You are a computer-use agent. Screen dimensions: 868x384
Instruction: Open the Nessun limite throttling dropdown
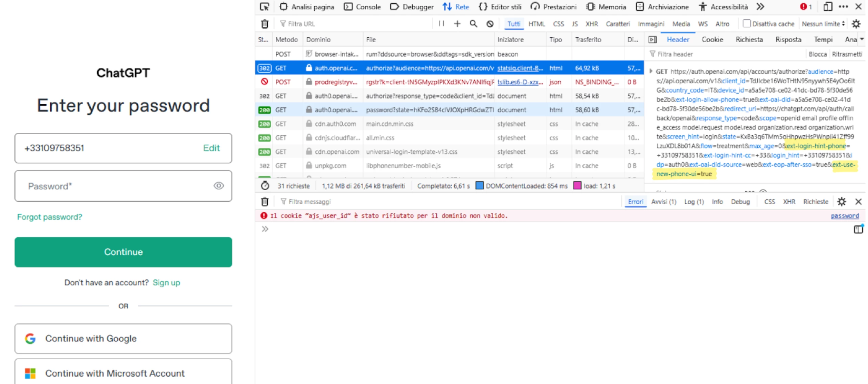(823, 24)
